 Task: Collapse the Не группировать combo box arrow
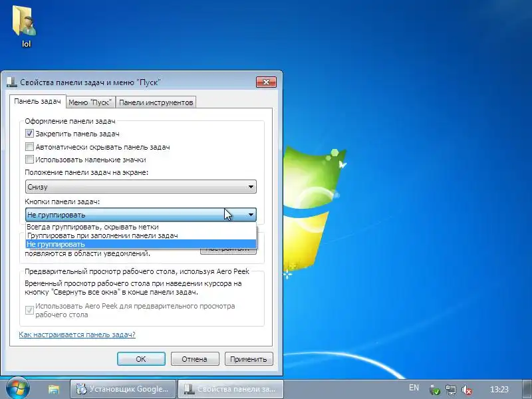[x=251, y=215]
